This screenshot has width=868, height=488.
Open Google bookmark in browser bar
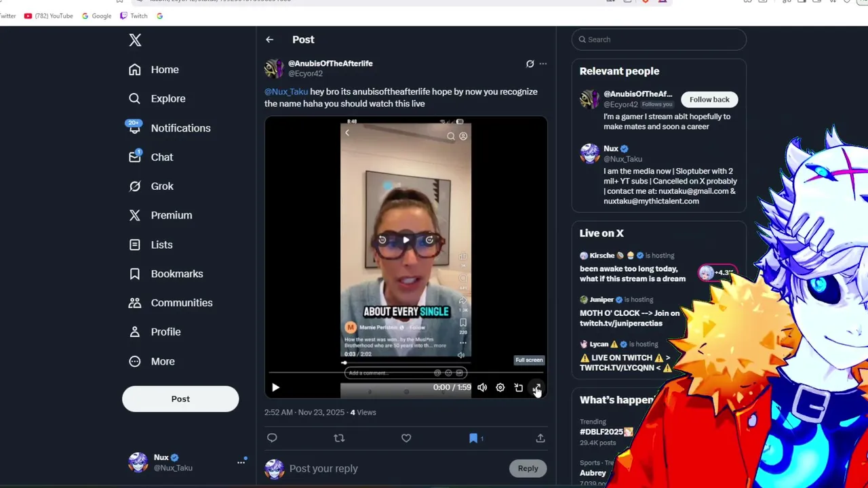[x=96, y=16]
